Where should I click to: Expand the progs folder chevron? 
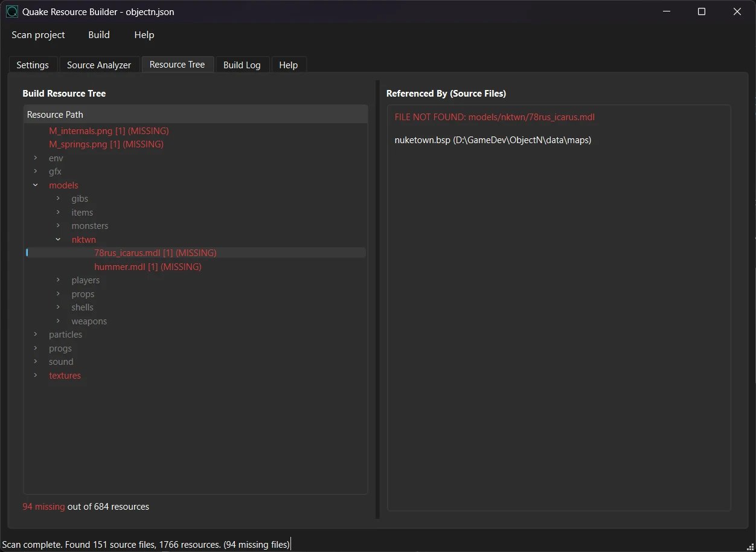pyautogui.click(x=36, y=348)
